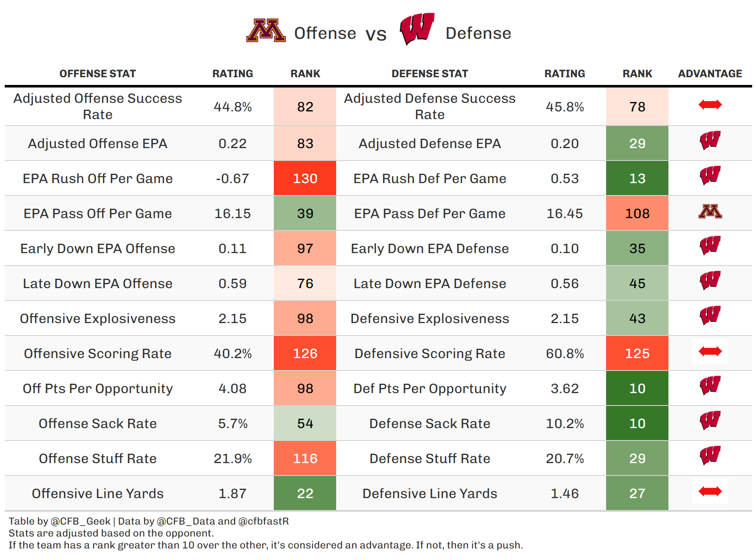Click the Minnesota logo in the title
The height and width of the screenshot is (560, 756).
tap(266, 31)
